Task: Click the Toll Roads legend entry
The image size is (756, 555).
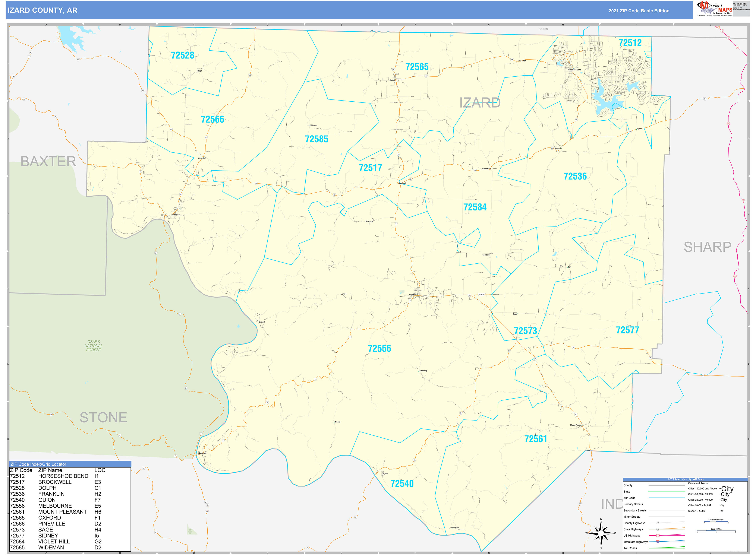Action: (x=630, y=548)
